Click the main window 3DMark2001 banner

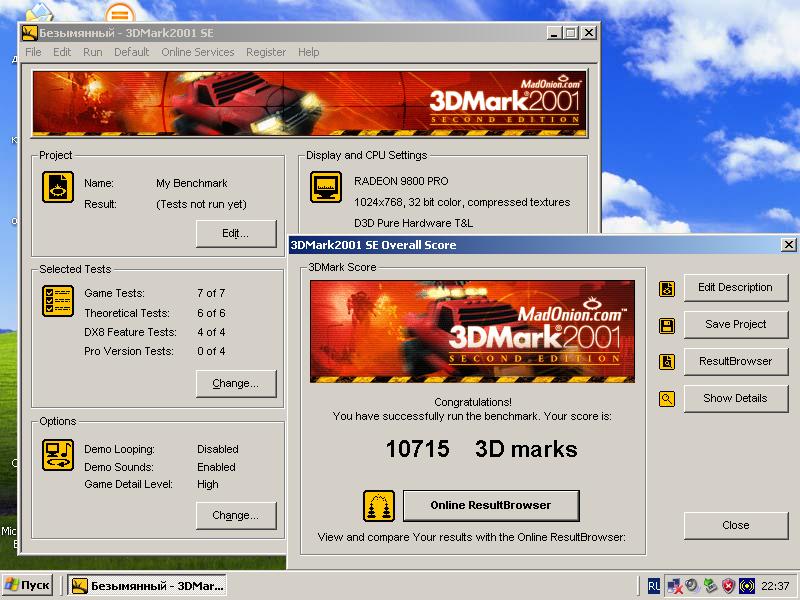[x=310, y=104]
